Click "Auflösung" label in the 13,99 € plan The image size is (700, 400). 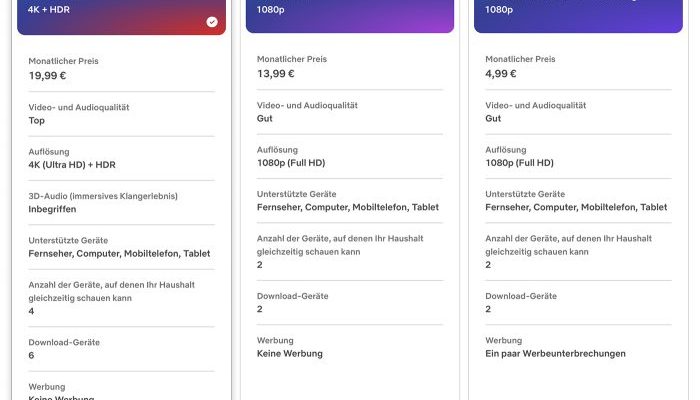tap(277, 149)
